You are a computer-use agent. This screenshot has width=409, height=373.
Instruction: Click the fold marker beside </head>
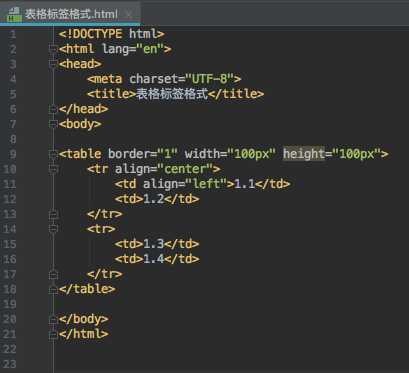(x=53, y=109)
